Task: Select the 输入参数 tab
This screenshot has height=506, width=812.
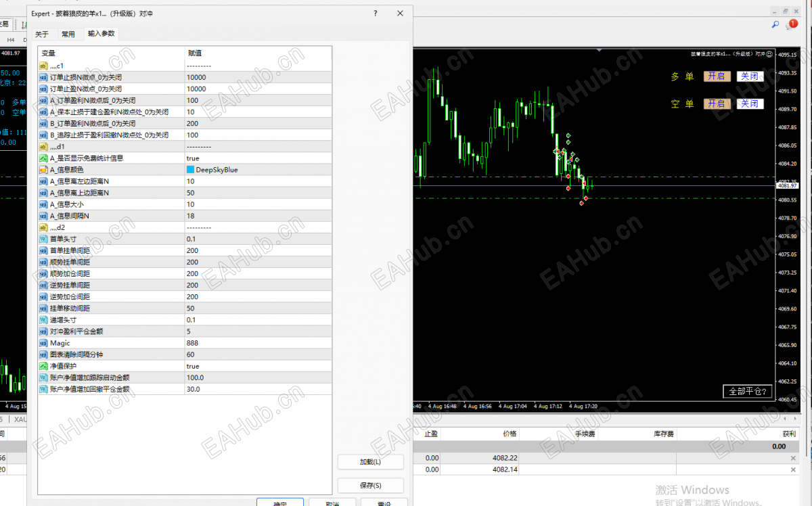Action: coord(101,33)
